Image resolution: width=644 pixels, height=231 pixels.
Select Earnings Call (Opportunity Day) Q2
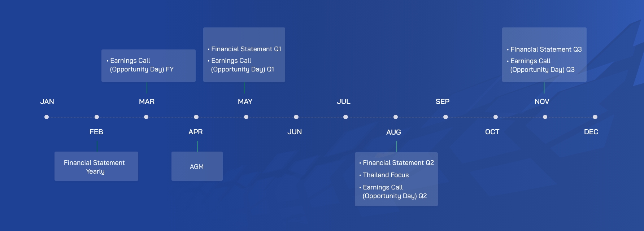[393, 192]
